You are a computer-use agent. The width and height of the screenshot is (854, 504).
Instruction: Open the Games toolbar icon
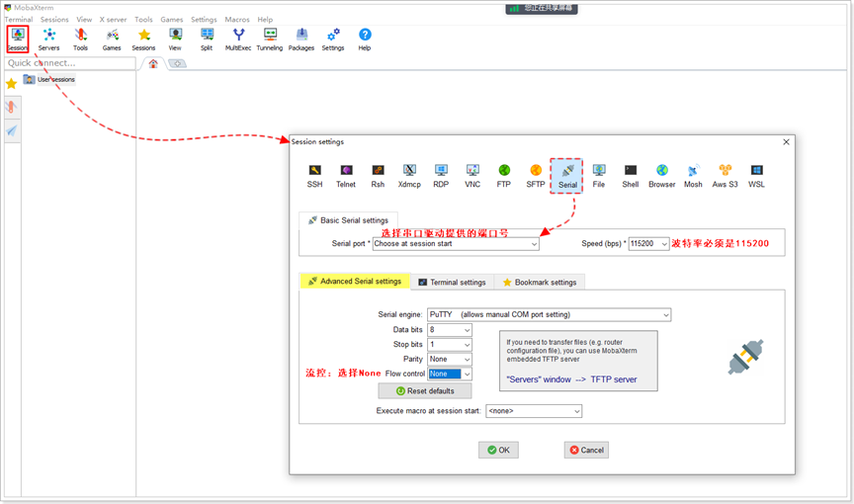coord(112,40)
